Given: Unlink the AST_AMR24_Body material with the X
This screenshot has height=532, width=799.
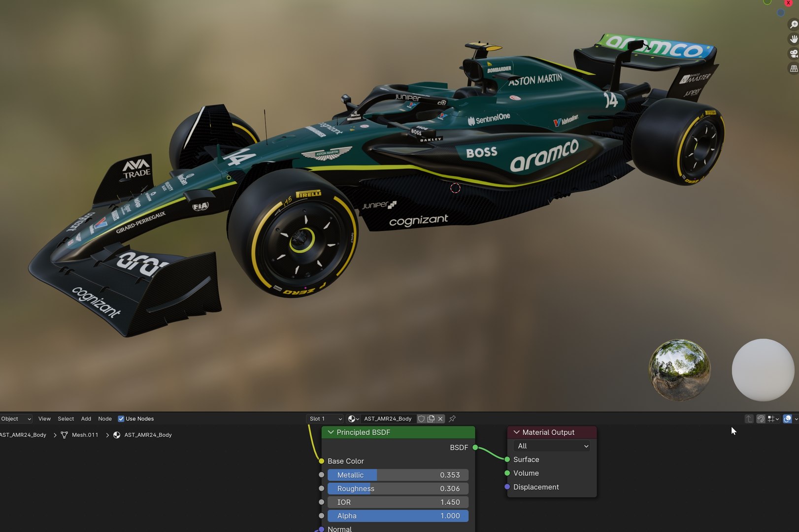Looking at the screenshot, I should [x=440, y=419].
